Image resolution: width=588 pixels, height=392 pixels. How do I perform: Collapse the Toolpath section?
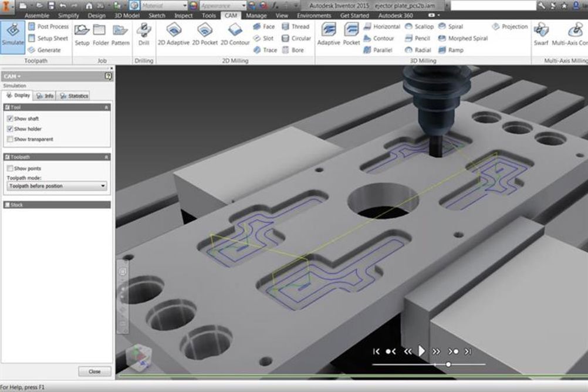(x=106, y=157)
